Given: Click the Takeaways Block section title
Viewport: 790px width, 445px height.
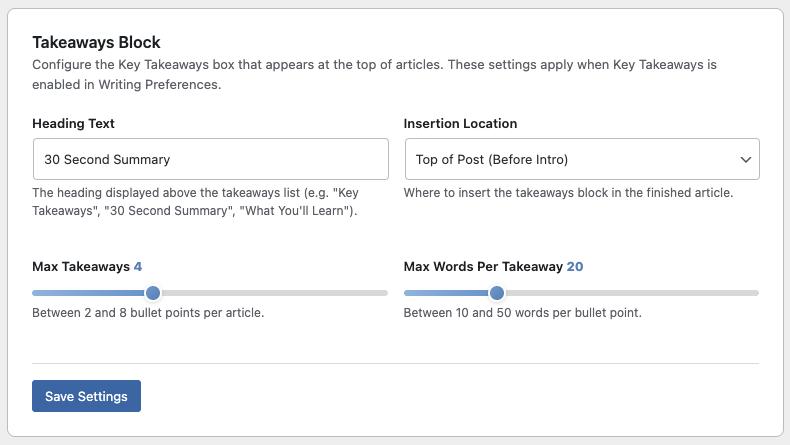Looking at the screenshot, I should [x=96, y=42].
